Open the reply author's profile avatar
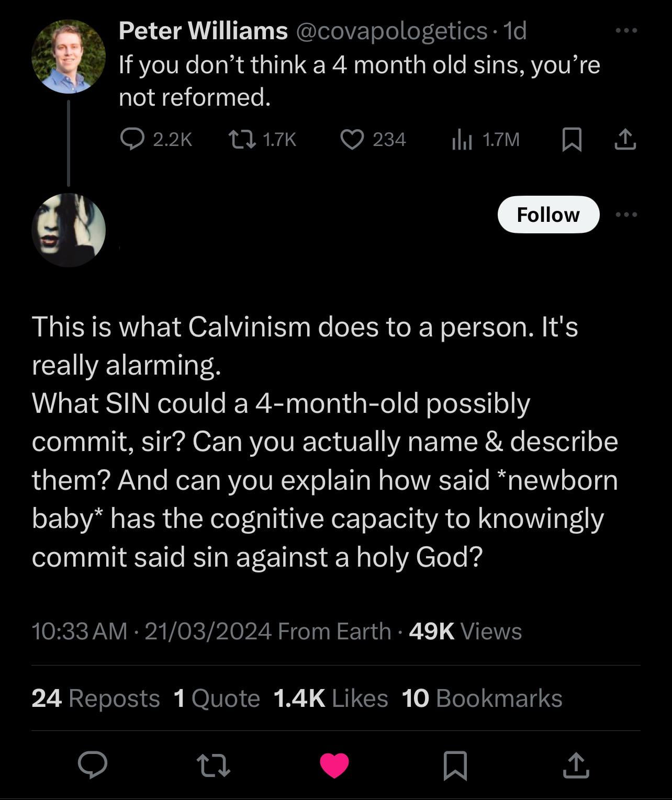672x800 pixels. pyautogui.click(x=69, y=230)
